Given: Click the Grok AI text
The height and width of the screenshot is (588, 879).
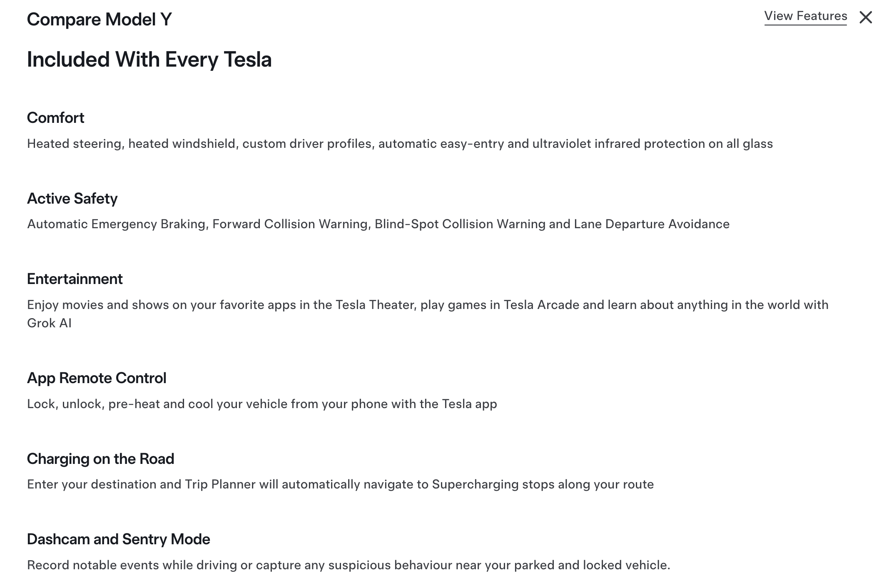Looking at the screenshot, I should pos(49,323).
